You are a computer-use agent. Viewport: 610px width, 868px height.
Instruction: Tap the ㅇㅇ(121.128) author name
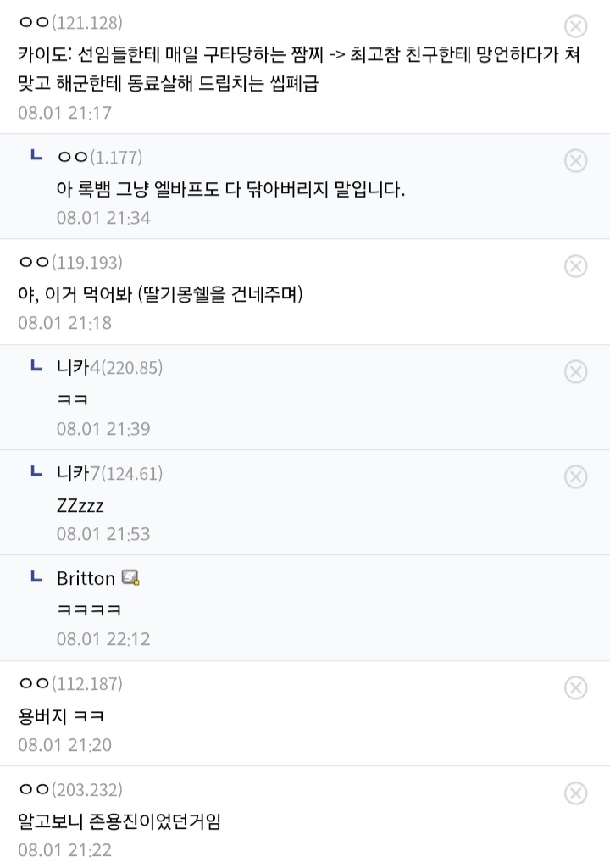point(70,22)
